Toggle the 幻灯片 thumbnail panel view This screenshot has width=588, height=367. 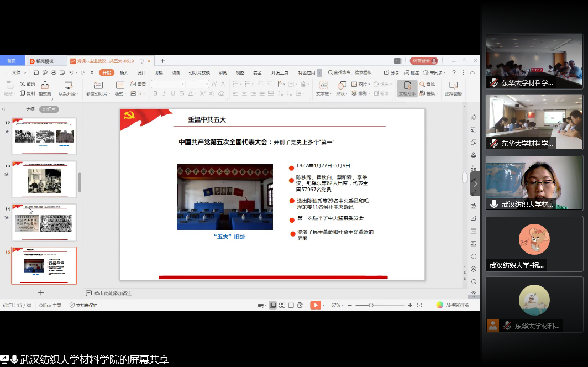50,109
